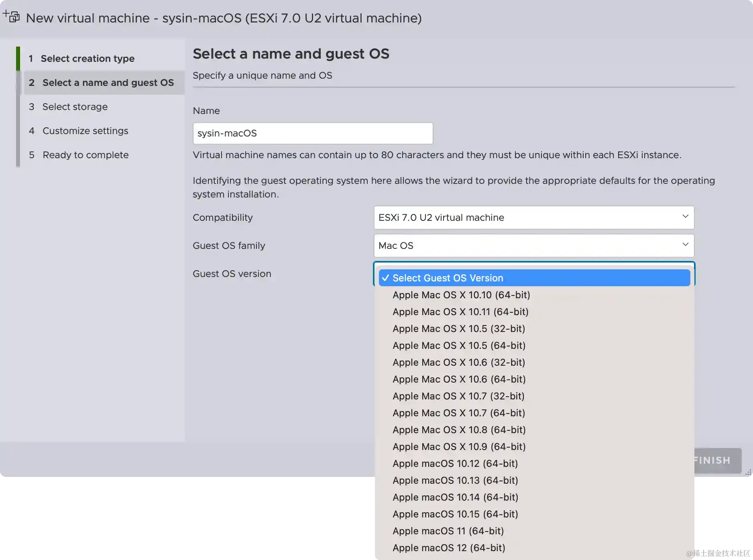
Task: Open the Guest OS family dropdown
Action: 533,245
